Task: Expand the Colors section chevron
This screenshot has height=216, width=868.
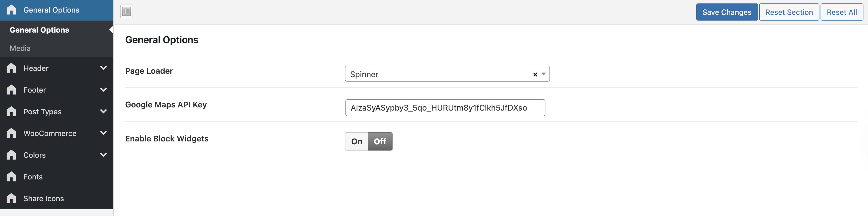Action: [103, 155]
